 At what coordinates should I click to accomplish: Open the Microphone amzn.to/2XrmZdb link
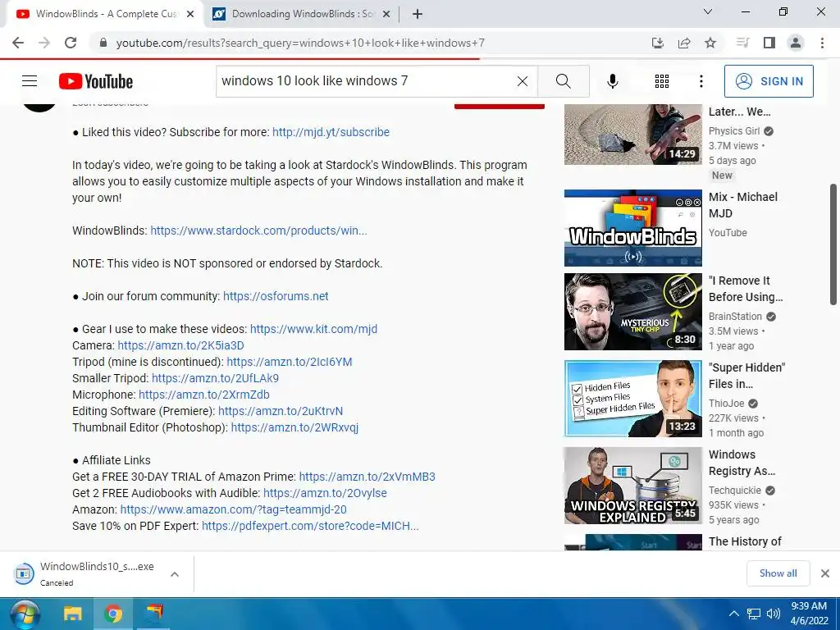[203, 395]
